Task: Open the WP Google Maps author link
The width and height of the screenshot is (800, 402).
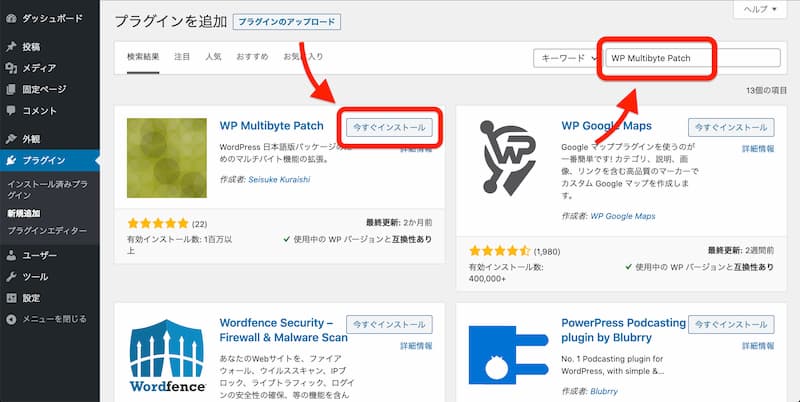Action: pyautogui.click(x=622, y=216)
